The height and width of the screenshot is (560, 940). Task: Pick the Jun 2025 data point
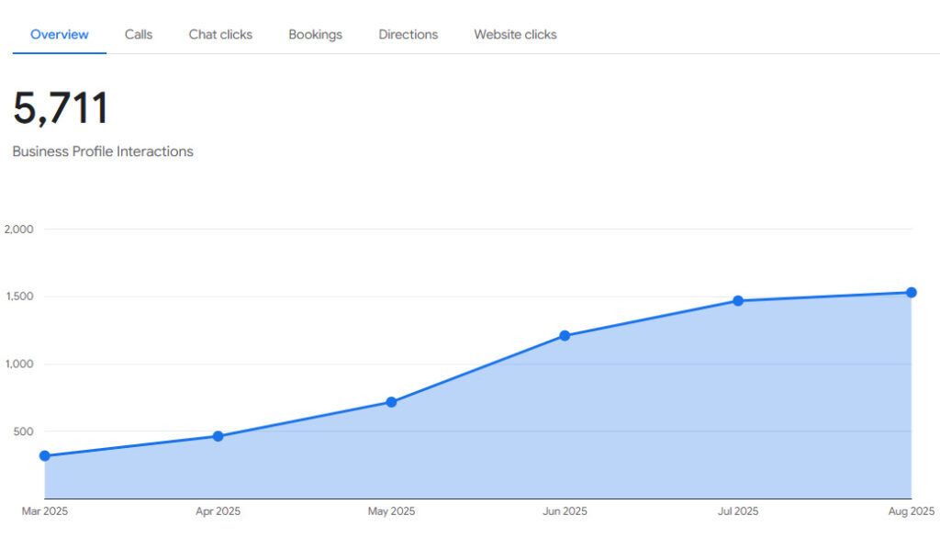click(x=565, y=336)
